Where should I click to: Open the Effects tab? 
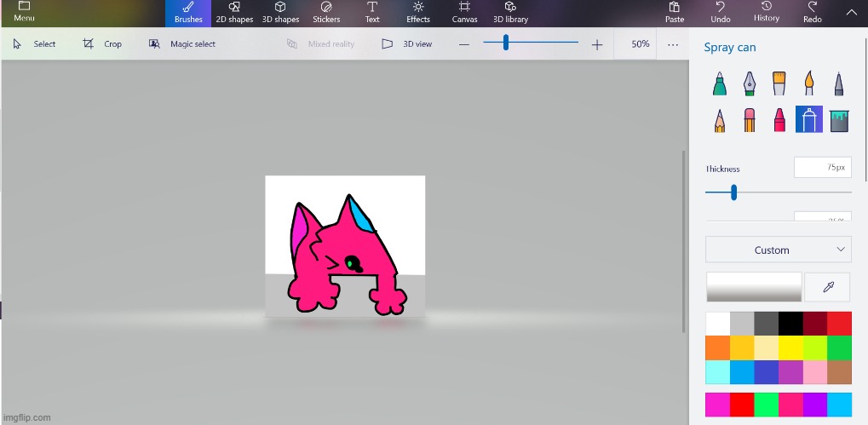point(418,14)
